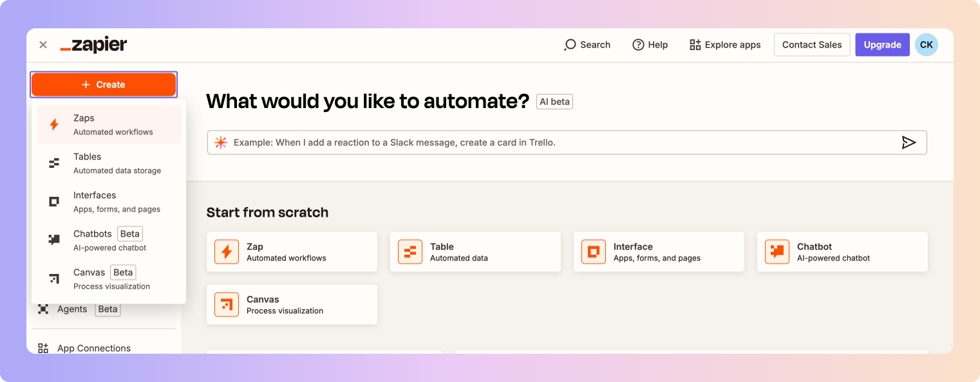Click the Explore apps grid icon
Image resolution: width=980 pixels, height=382 pixels.
pyautogui.click(x=695, y=45)
